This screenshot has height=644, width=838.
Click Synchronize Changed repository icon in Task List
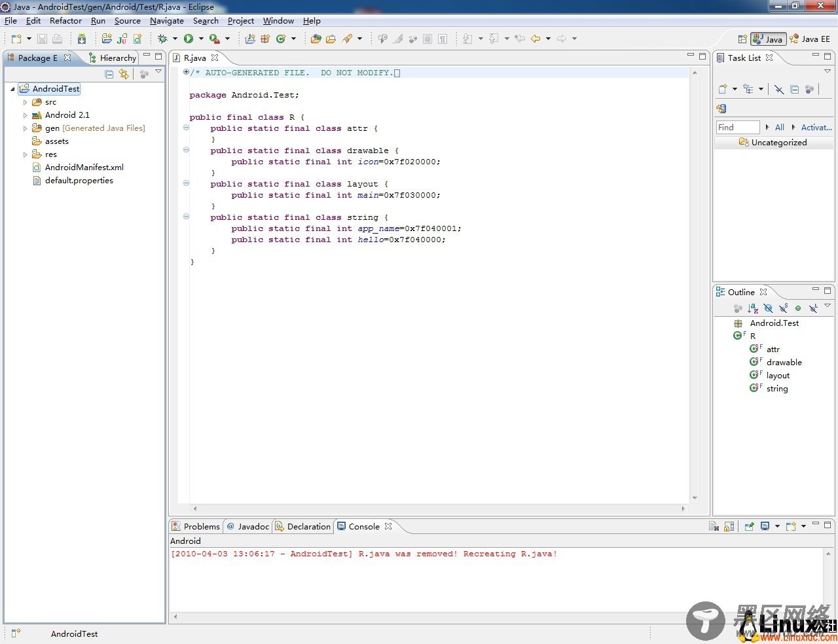pos(721,109)
